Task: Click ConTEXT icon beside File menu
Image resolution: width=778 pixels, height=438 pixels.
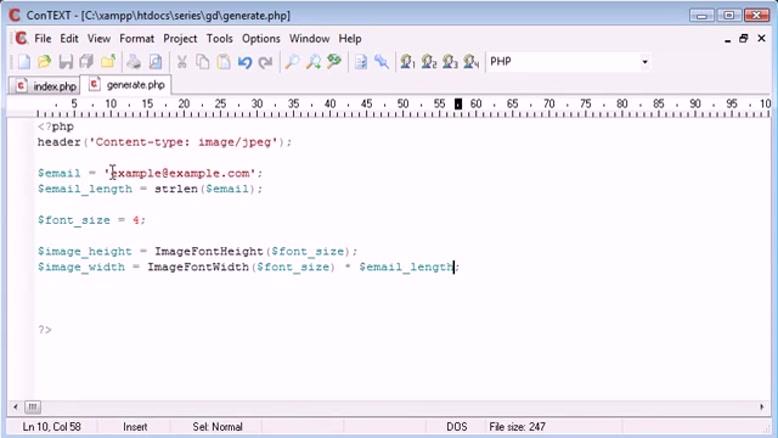Action: (21, 38)
